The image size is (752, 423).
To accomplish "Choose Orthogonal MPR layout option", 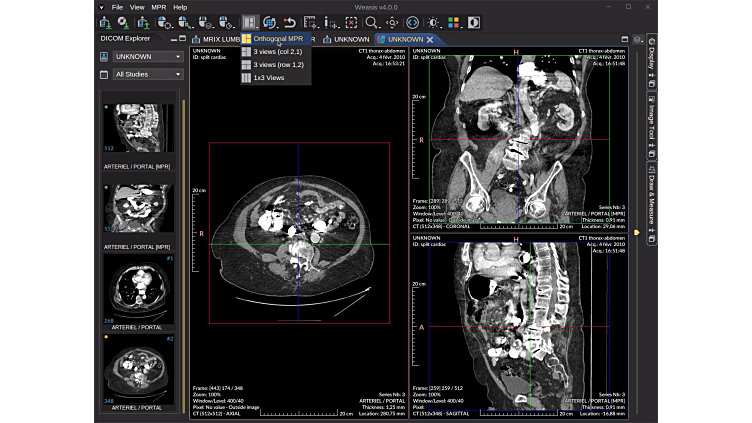I will 276,39.
